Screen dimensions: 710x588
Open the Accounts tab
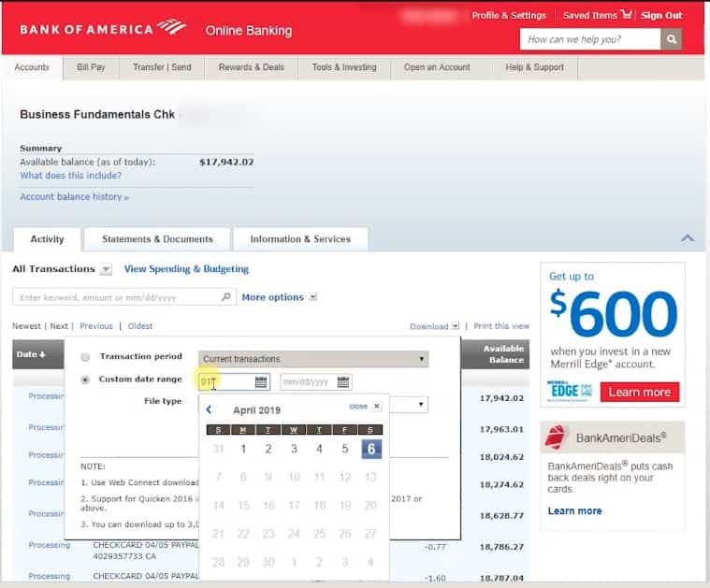(32, 67)
